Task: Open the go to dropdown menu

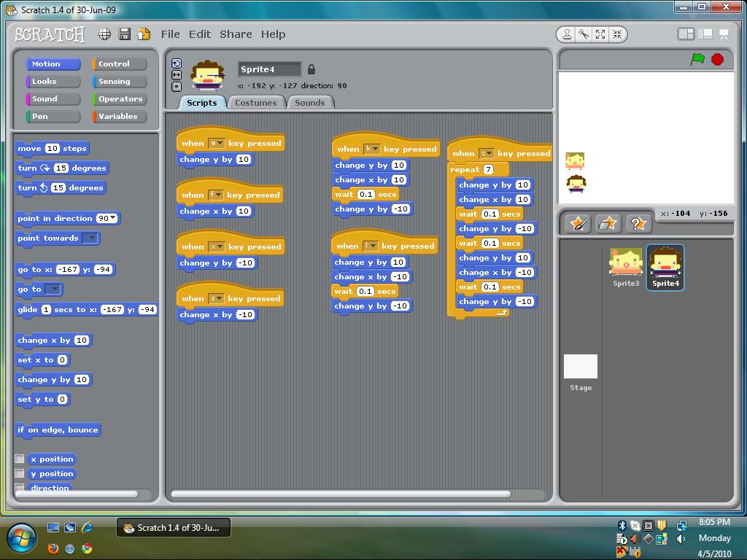Action: click(55, 288)
